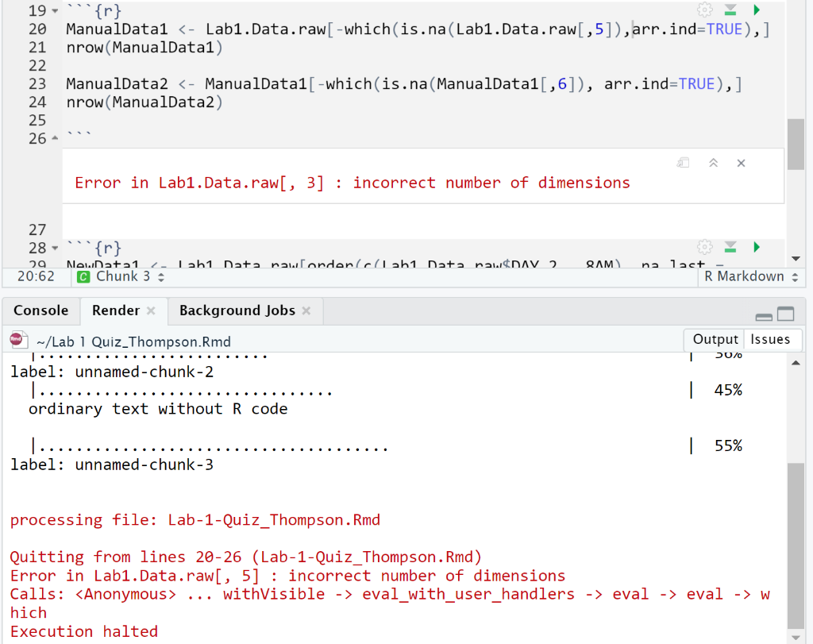Viewport: 813px width, 644px height.
Task: Click line number 20 in gutter
Action: coord(37,29)
